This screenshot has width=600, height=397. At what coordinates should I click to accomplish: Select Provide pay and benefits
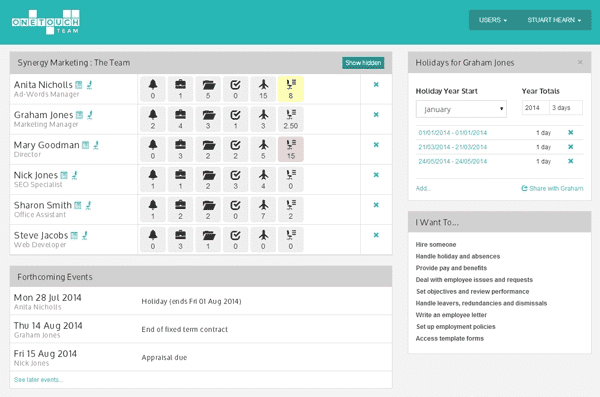[451, 268]
